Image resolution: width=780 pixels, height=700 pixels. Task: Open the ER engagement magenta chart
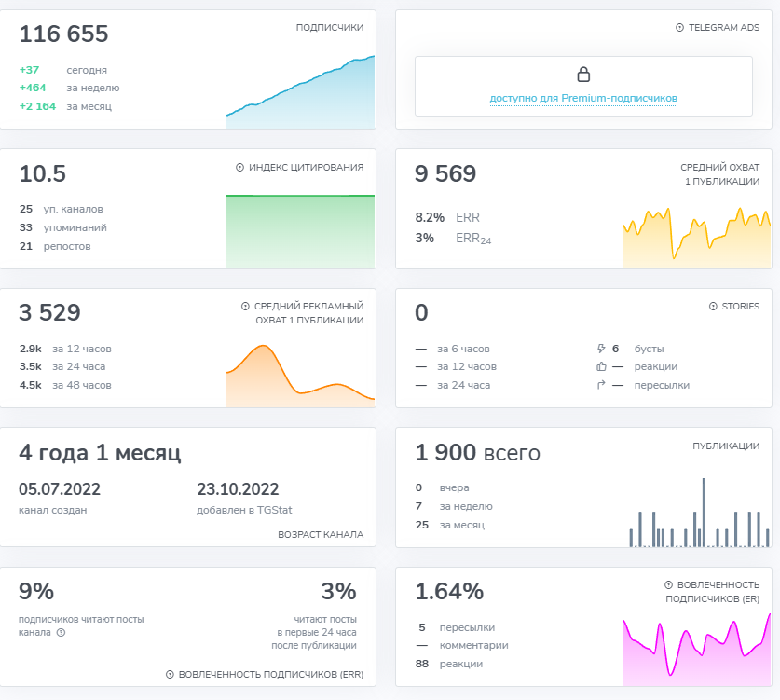pyautogui.click(x=696, y=650)
